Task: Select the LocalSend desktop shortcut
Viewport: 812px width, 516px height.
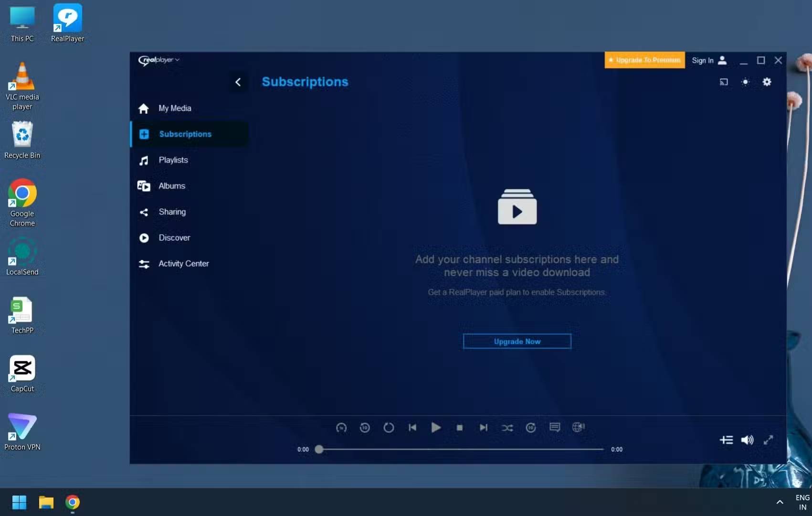Action: (22, 257)
